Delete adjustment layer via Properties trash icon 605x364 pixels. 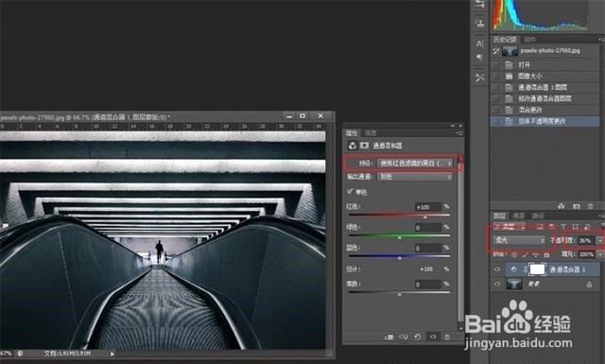(447, 337)
